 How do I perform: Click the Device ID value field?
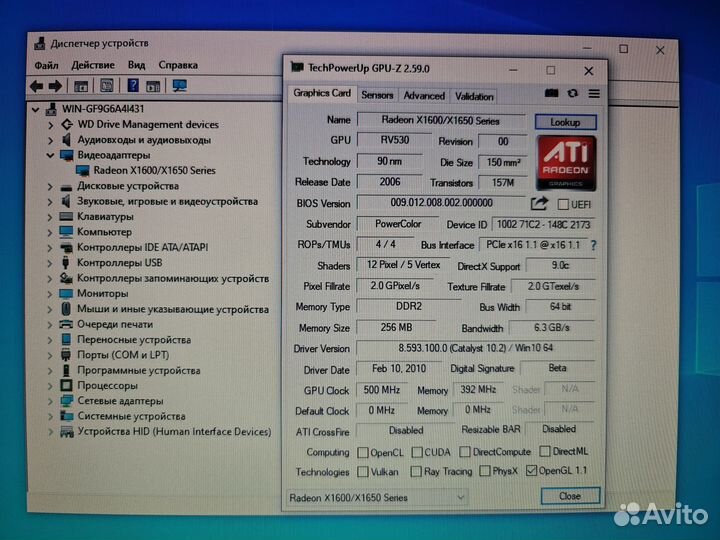click(543, 225)
